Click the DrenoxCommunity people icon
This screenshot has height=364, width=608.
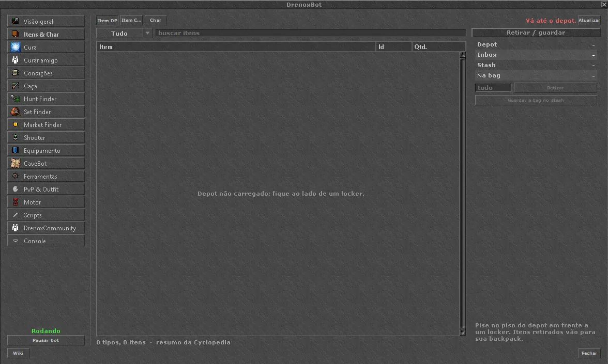[15, 228]
